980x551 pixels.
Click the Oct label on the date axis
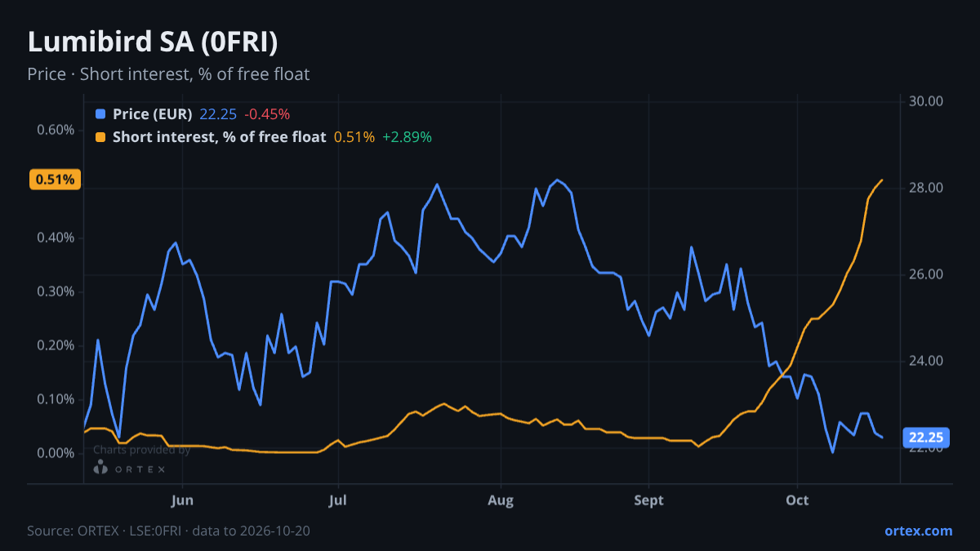797,500
